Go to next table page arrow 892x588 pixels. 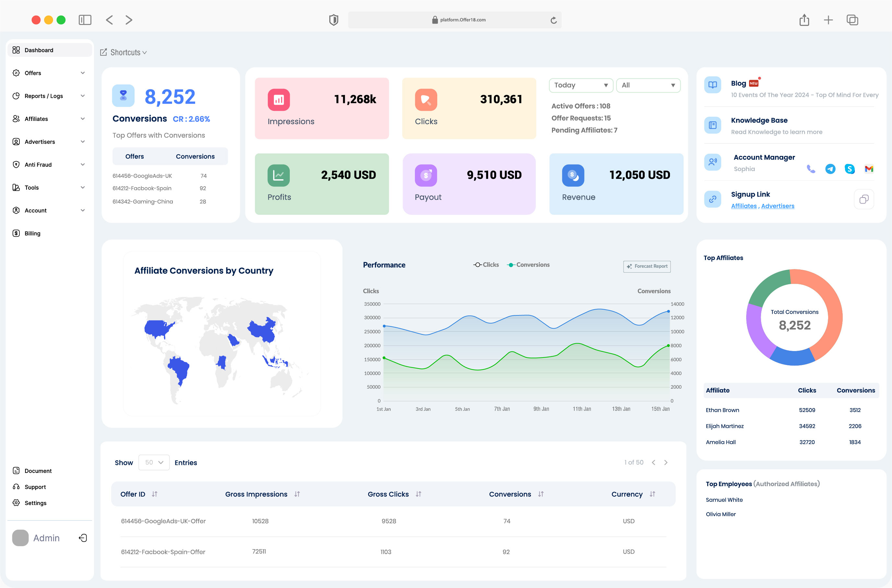point(665,462)
